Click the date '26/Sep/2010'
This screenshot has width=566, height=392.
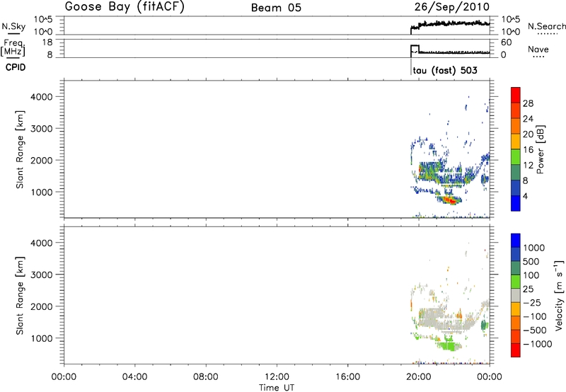[452, 7]
